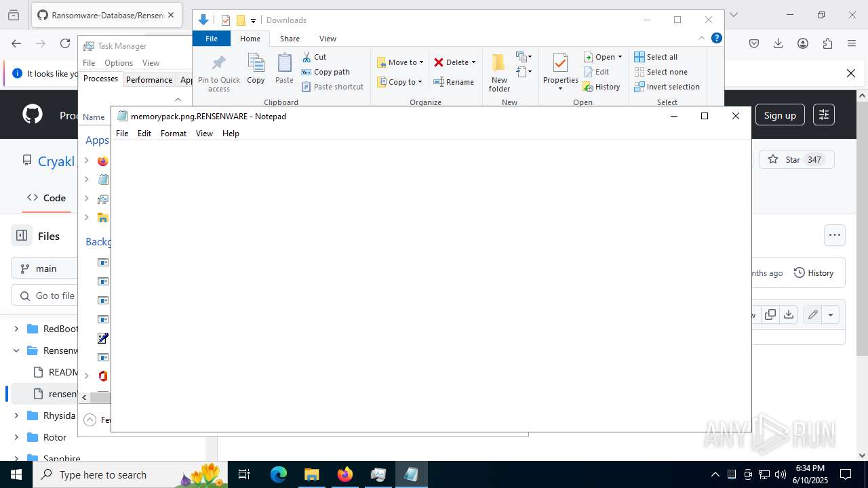Collapse the Explorer ribbon with the chevron
The height and width of the screenshot is (488, 868).
tap(702, 38)
